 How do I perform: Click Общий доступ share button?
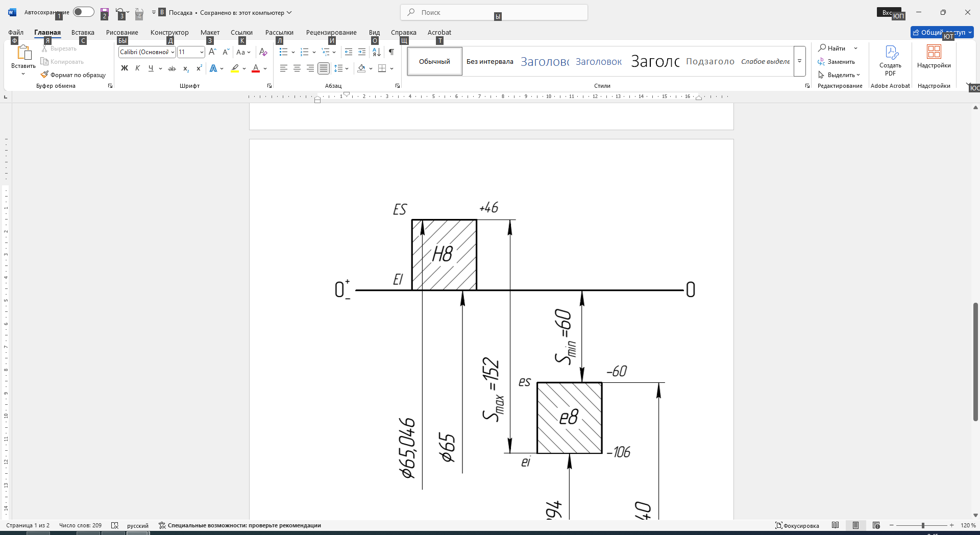coord(942,32)
